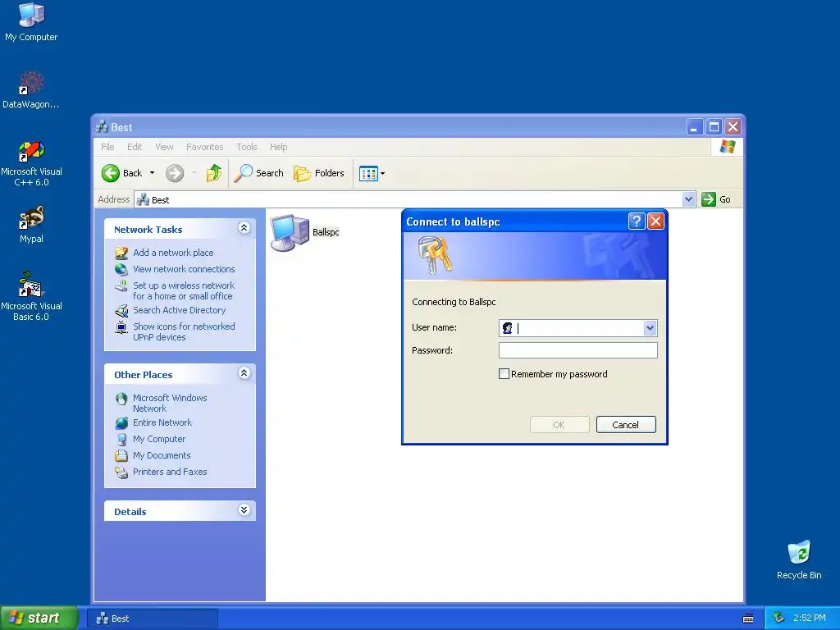Click the Entire Network globe icon
This screenshot has width=840, height=630.
(x=121, y=422)
